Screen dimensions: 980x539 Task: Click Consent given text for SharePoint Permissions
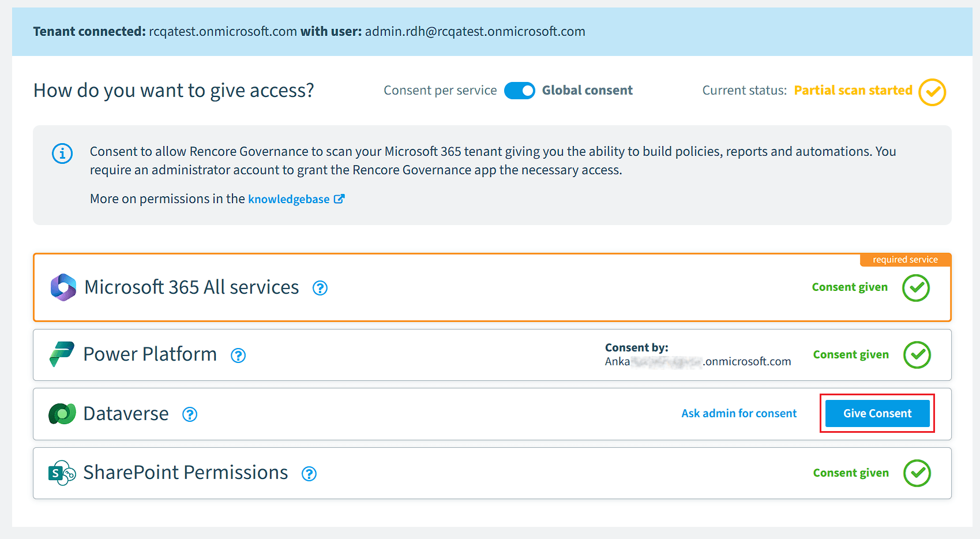[x=851, y=473]
